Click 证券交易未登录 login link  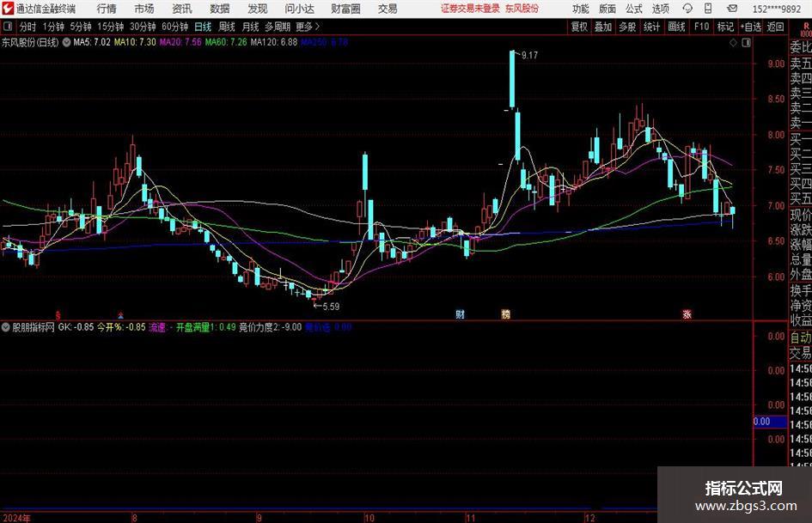pyautogui.click(x=470, y=9)
